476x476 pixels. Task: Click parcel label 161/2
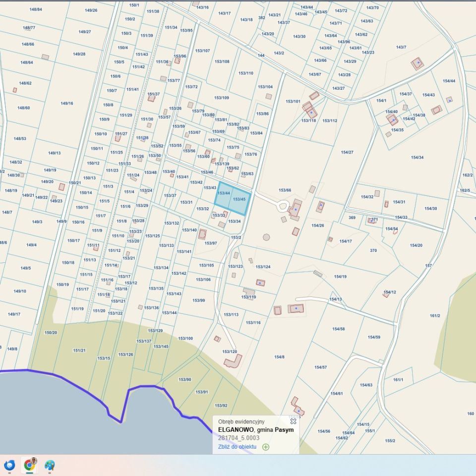[435, 316]
